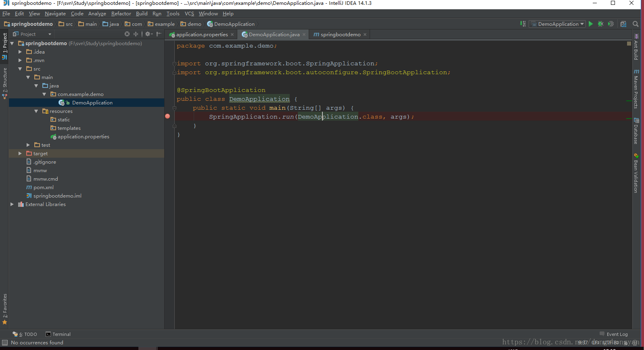The width and height of the screenshot is (644, 350).
Task: Close the DemoApplication.java tab
Action: coord(304,35)
